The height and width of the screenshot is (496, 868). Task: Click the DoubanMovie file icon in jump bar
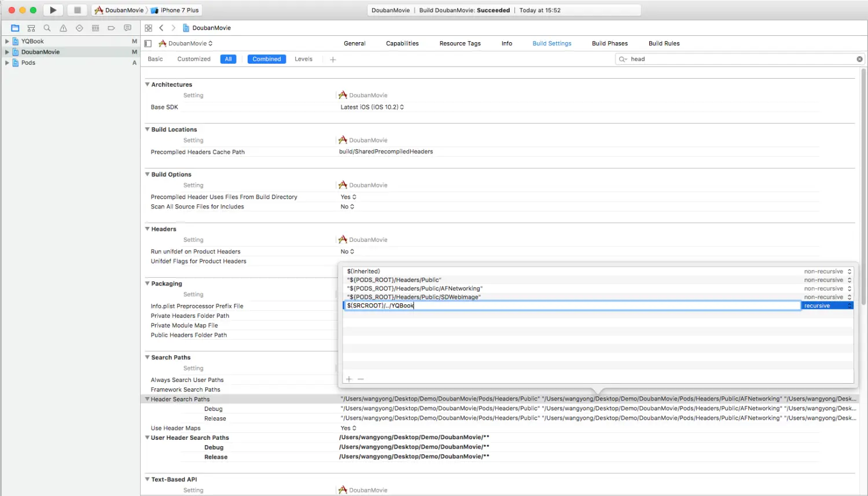tap(186, 28)
